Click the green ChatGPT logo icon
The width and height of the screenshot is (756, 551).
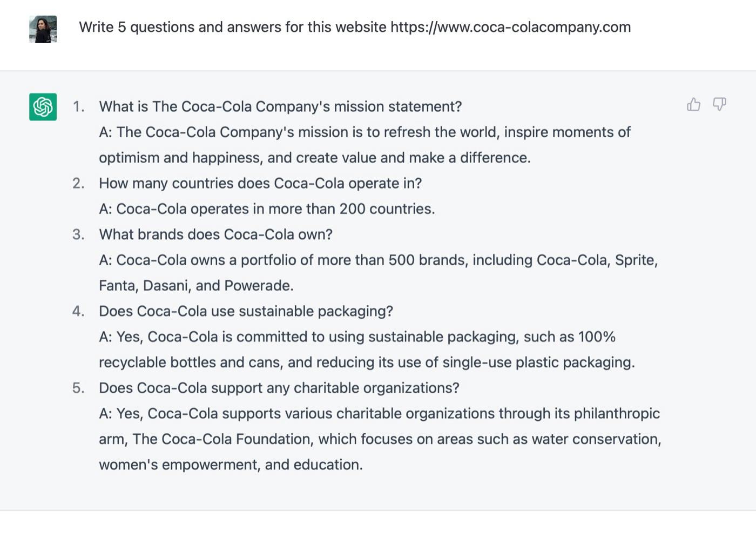43,106
